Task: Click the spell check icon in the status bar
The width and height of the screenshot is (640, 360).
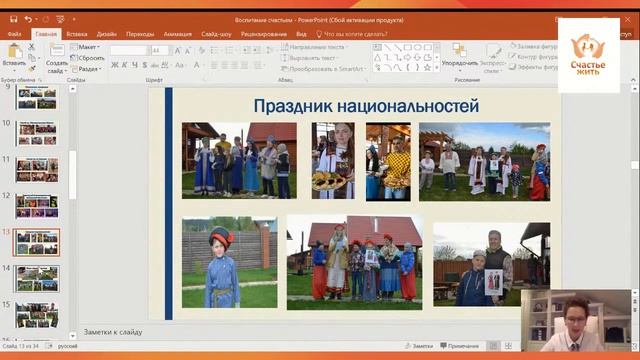Action: point(49,346)
